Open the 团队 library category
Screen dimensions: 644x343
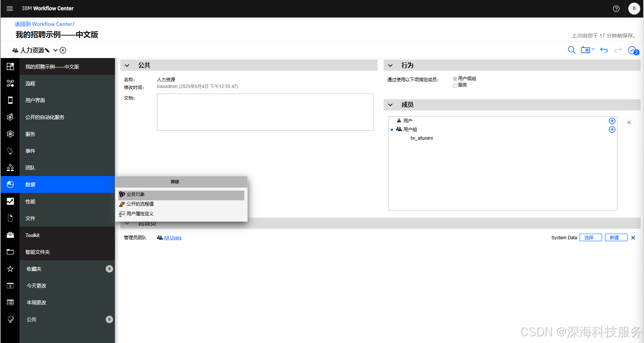pos(67,168)
